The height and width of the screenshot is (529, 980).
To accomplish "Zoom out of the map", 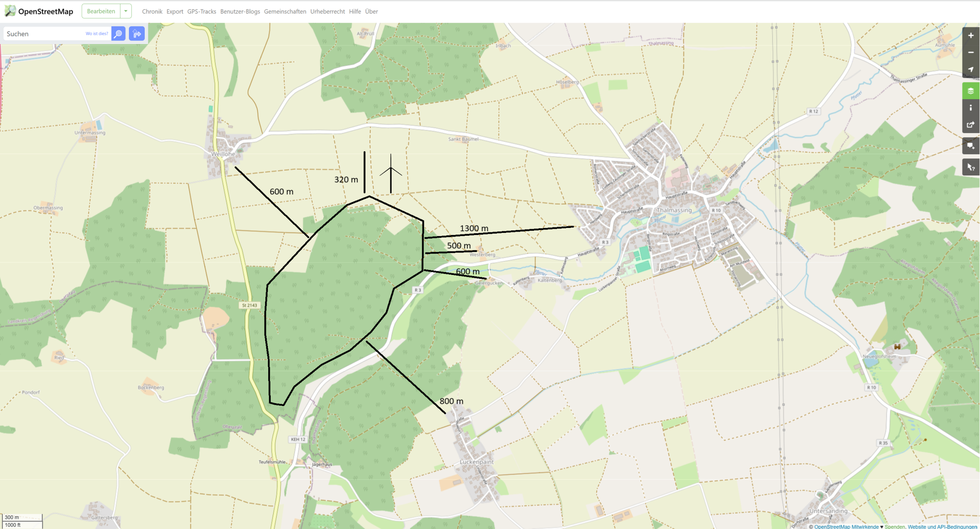I will click(x=971, y=53).
